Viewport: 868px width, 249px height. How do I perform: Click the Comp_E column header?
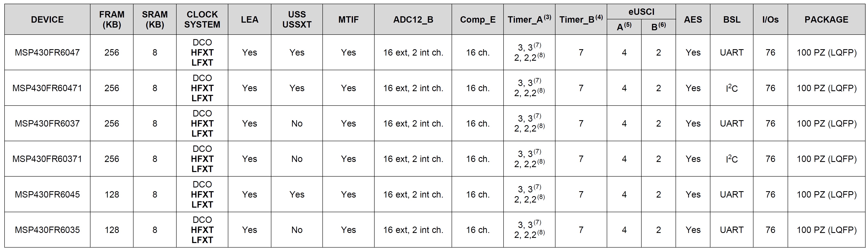pos(477,20)
